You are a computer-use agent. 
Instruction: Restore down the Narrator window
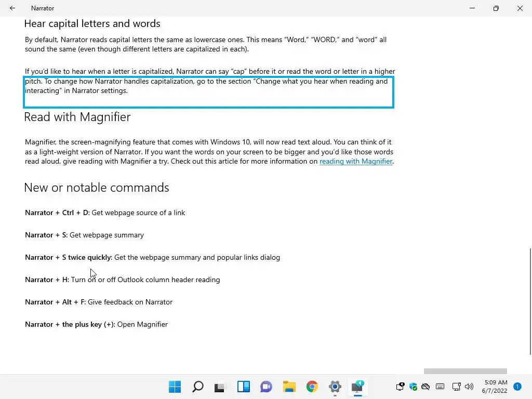click(x=496, y=8)
